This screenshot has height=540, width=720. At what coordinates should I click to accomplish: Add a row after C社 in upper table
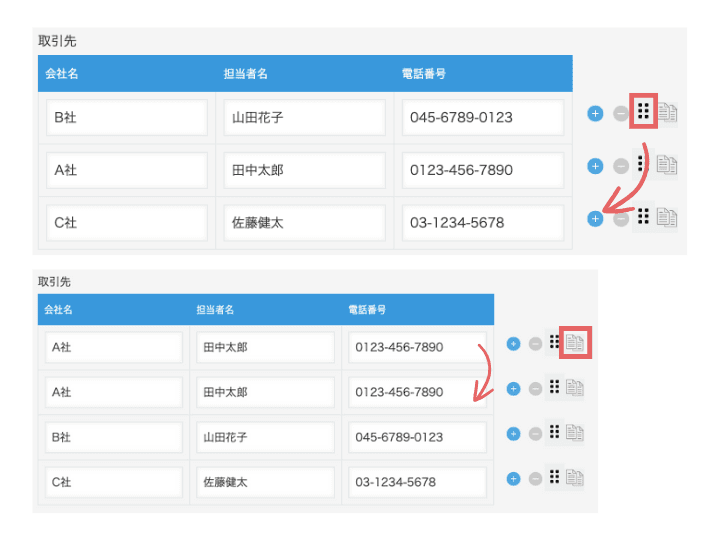(595, 219)
